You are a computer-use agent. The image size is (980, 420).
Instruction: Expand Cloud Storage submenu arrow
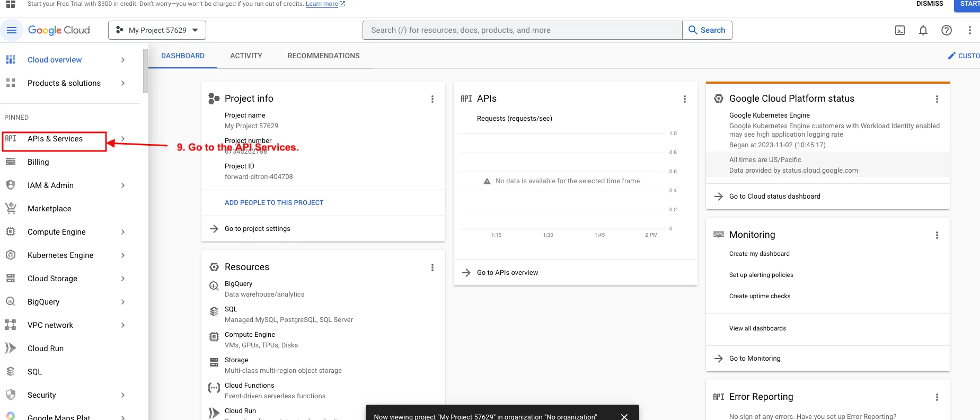pyautogui.click(x=123, y=279)
